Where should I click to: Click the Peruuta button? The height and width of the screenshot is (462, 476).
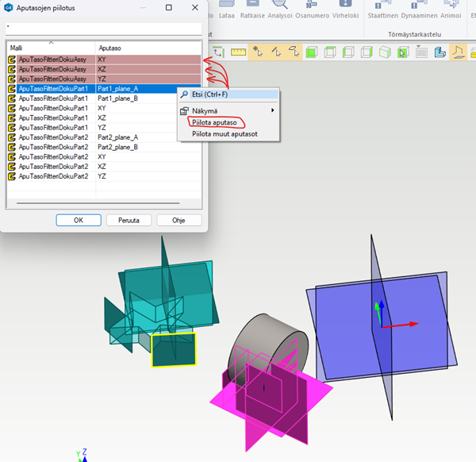(x=128, y=220)
